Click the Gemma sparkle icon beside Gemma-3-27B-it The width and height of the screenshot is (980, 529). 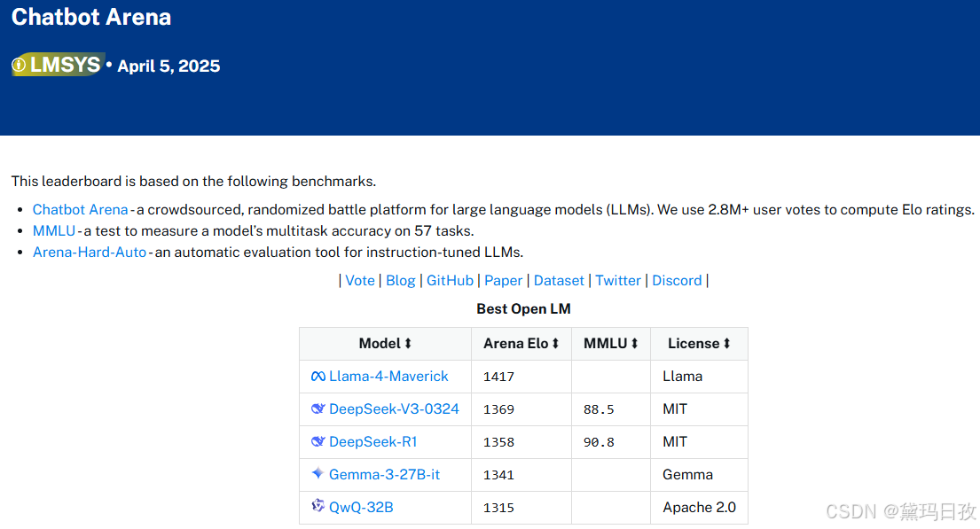pos(318,473)
